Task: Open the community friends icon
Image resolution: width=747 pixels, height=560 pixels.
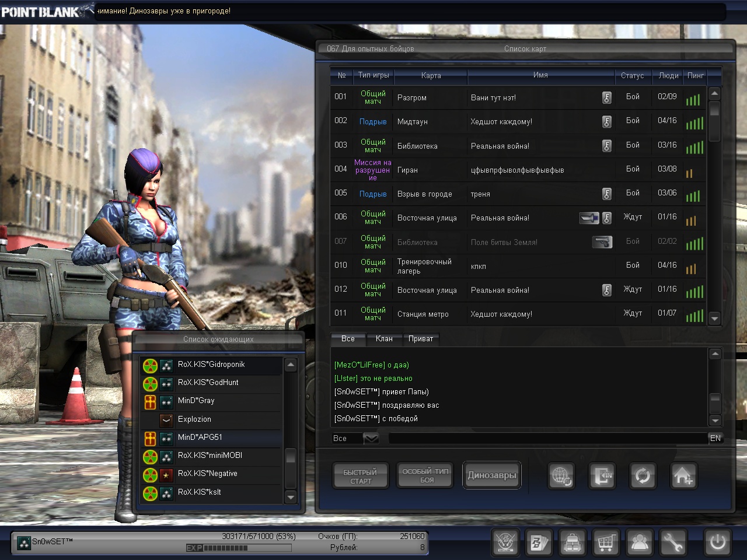Action: (640, 543)
